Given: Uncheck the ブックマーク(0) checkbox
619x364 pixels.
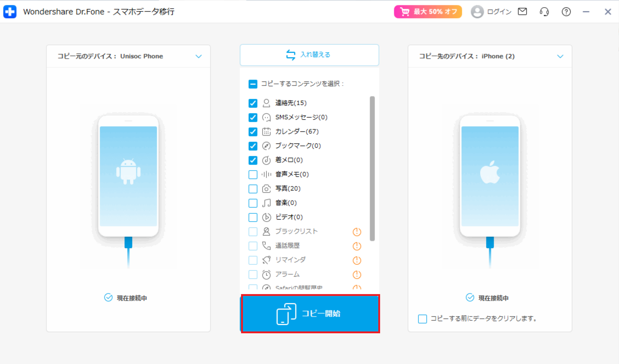Looking at the screenshot, I should pyautogui.click(x=253, y=146).
